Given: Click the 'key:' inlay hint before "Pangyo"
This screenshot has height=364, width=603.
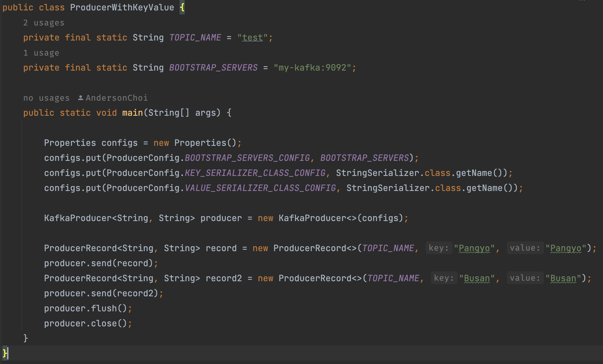Looking at the screenshot, I should pyautogui.click(x=438, y=248).
